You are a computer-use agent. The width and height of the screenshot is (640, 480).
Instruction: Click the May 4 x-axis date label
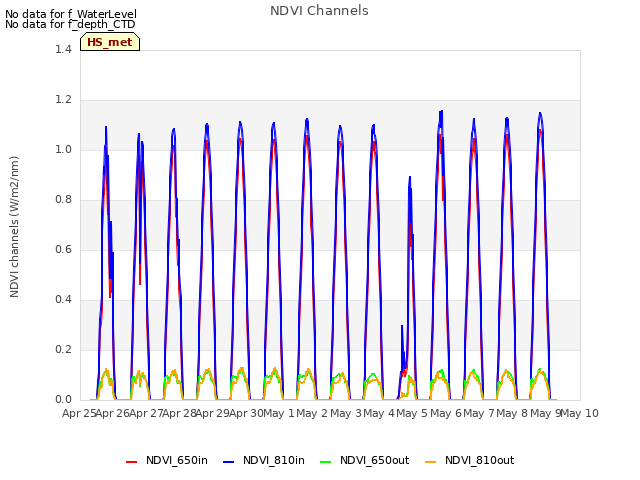click(379, 413)
